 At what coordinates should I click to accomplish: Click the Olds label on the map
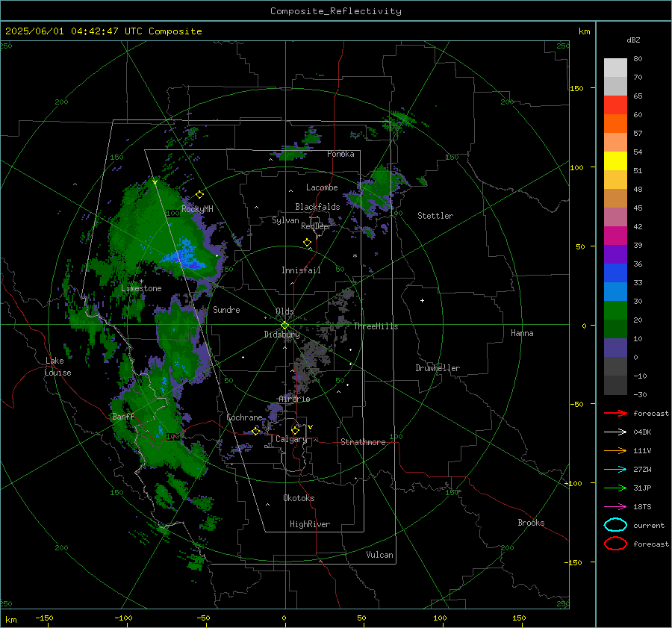(x=284, y=311)
